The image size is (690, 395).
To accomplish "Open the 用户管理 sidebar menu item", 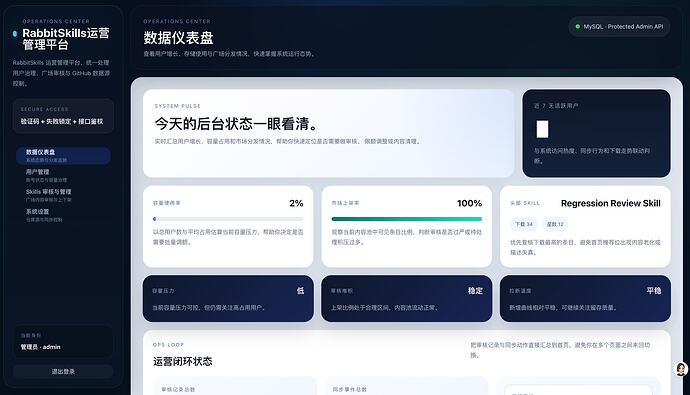I will pyautogui.click(x=63, y=176).
